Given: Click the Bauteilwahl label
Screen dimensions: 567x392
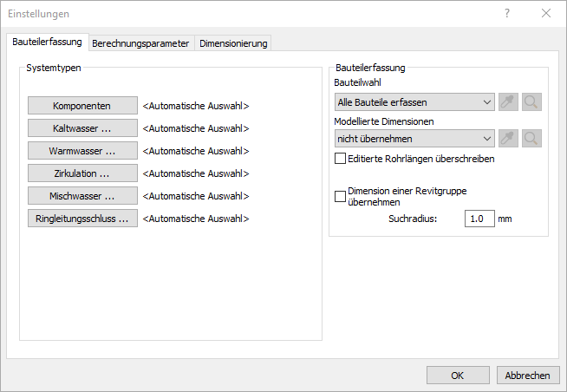Looking at the screenshot, I should tap(357, 82).
